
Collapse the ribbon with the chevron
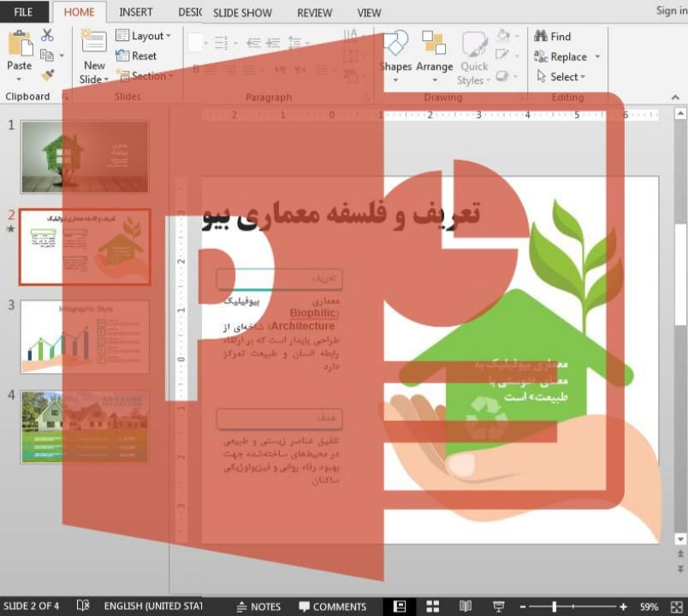coord(675,98)
